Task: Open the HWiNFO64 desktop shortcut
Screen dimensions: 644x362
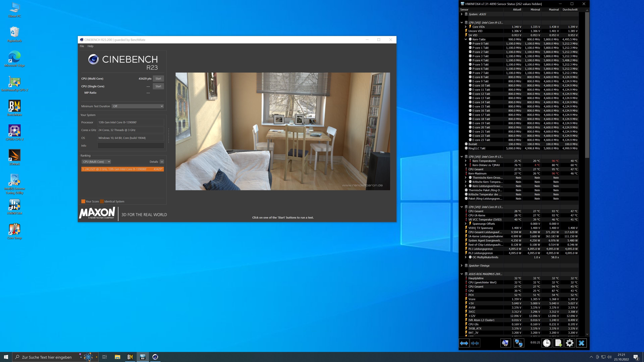Action: [14, 207]
